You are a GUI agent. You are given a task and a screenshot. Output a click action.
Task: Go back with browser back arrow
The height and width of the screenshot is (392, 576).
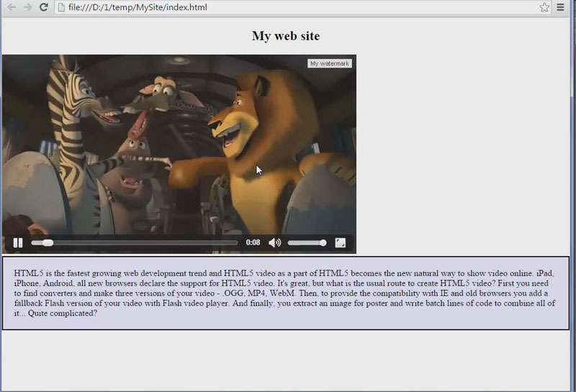point(12,7)
